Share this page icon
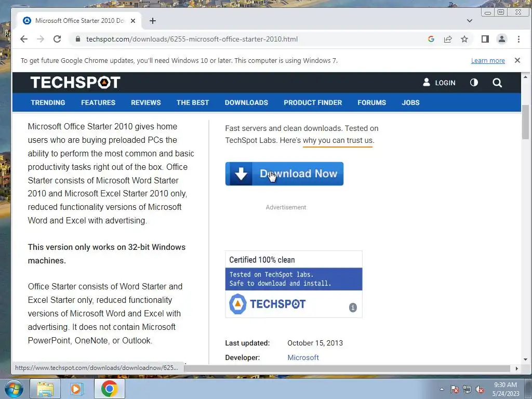Image resolution: width=532 pixels, height=399 pixels. [x=448, y=39]
